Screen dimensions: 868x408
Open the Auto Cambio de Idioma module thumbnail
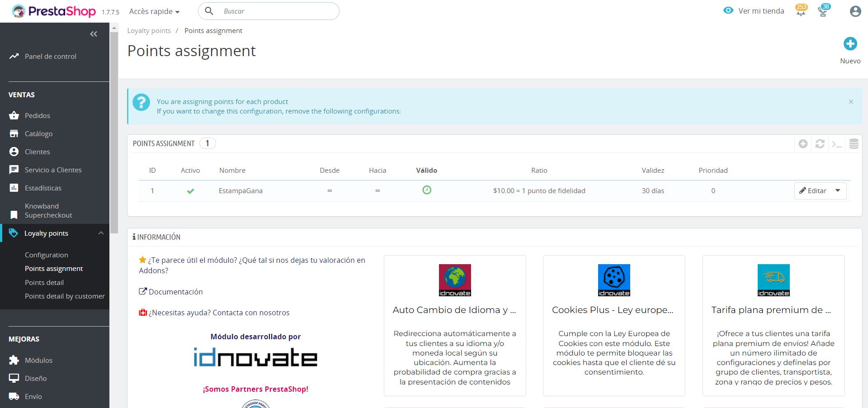click(455, 280)
